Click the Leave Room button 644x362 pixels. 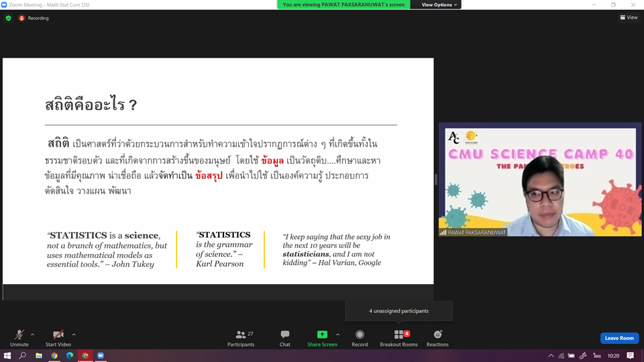click(x=619, y=338)
